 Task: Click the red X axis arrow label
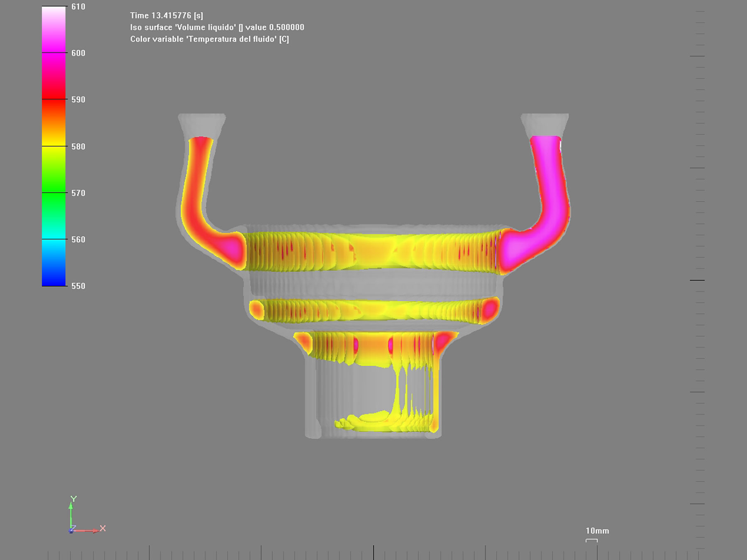click(103, 528)
